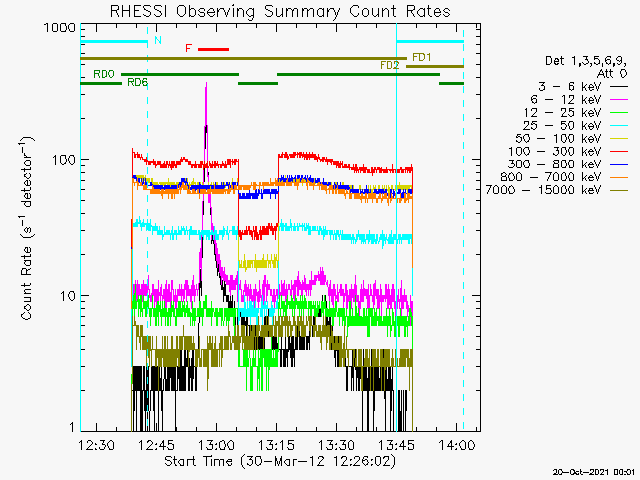Click the Det 1,3,5,6,9 detector label
Screen dimensions: 640x480
[x=586, y=61]
